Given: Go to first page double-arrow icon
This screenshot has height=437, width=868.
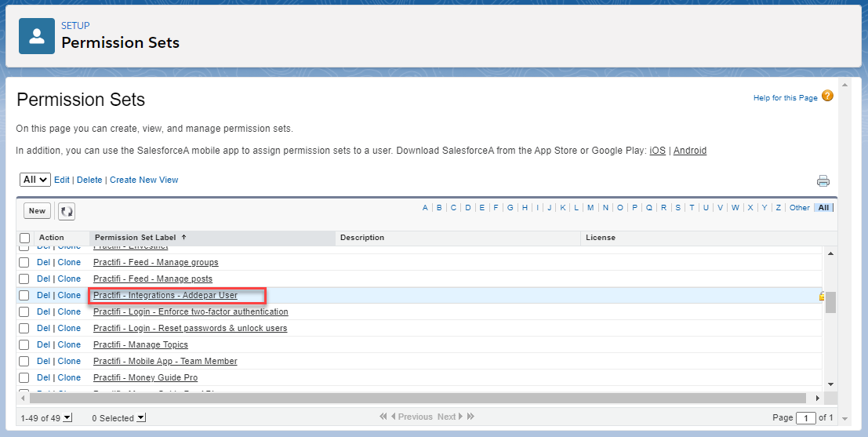Looking at the screenshot, I should coord(383,417).
